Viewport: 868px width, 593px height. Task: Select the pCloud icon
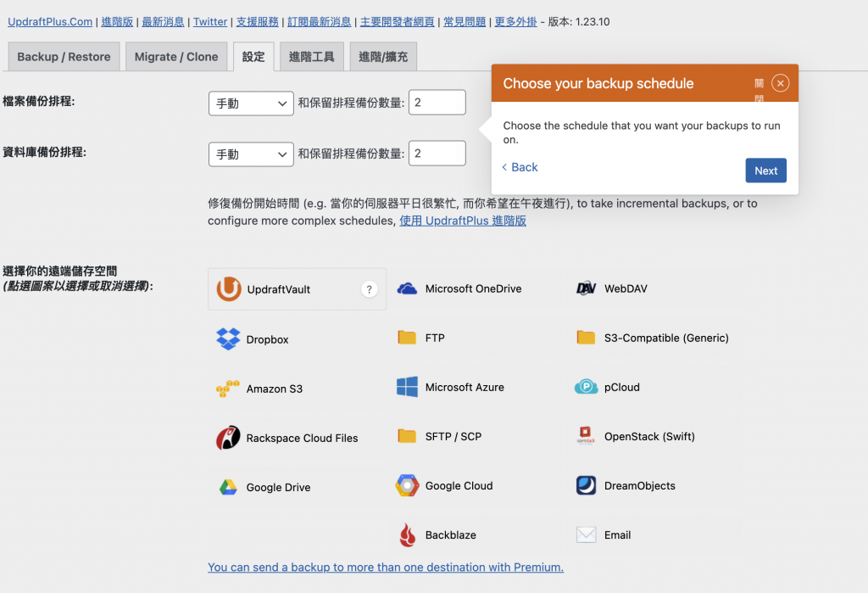[587, 387]
